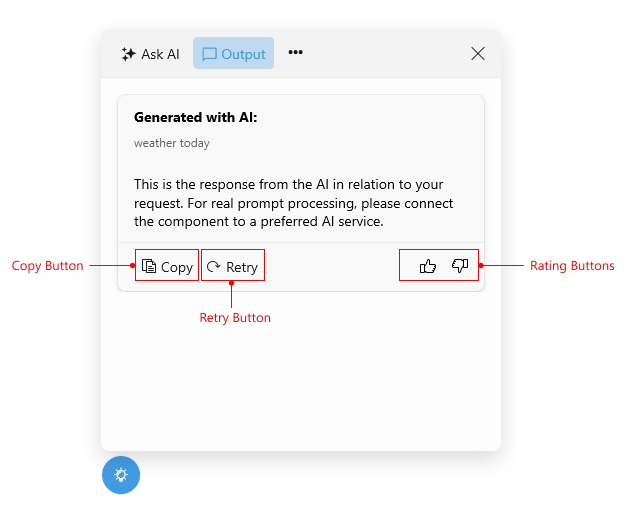Click the red "Copy Button" annotation label
This screenshot has width=630, height=530.
47,266
